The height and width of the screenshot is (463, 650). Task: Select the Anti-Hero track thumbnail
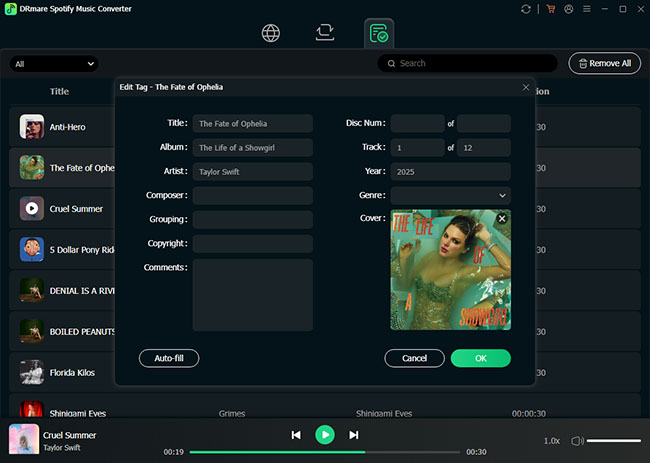pyautogui.click(x=32, y=126)
